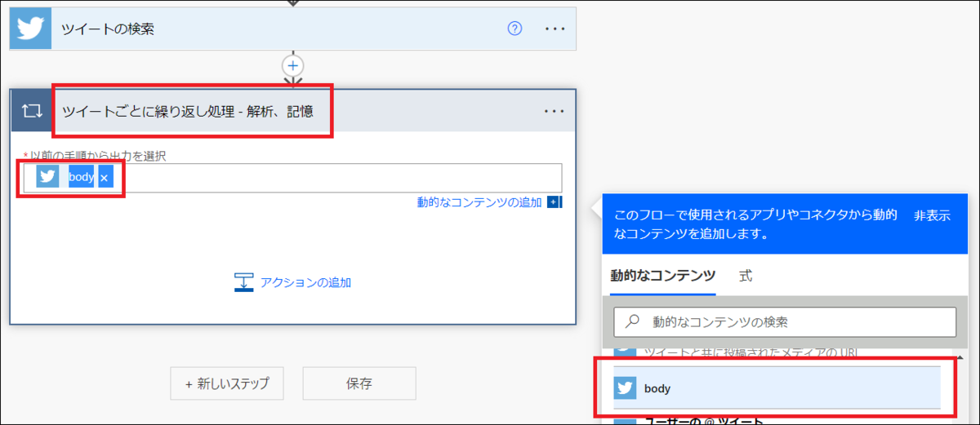Click the 動的なコンテンツの検索 search box
980x425 pixels.
click(x=784, y=322)
